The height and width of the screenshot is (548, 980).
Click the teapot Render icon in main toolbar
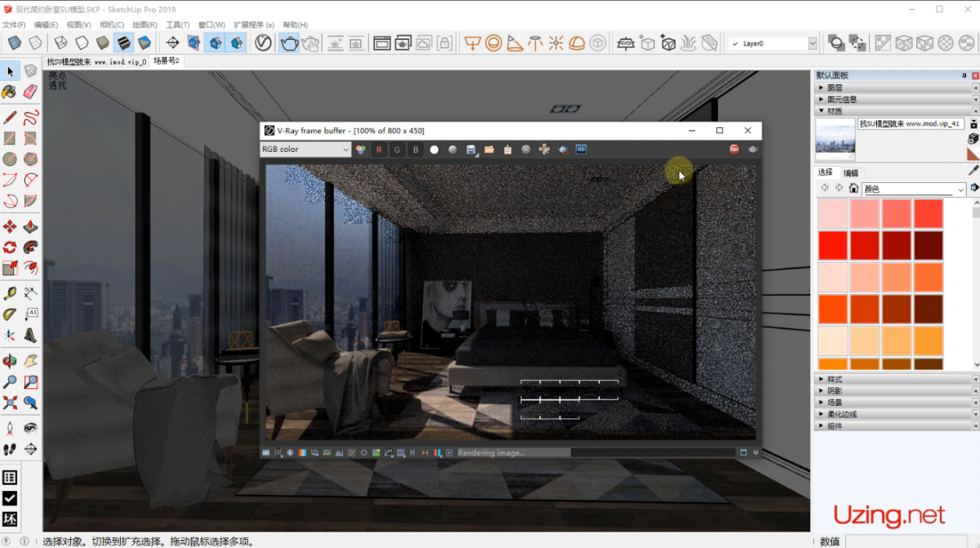[x=289, y=43]
